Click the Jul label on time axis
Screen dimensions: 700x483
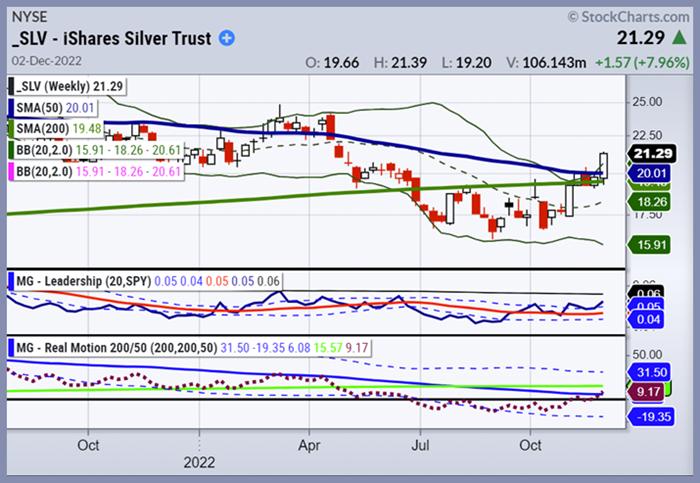[420, 445]
